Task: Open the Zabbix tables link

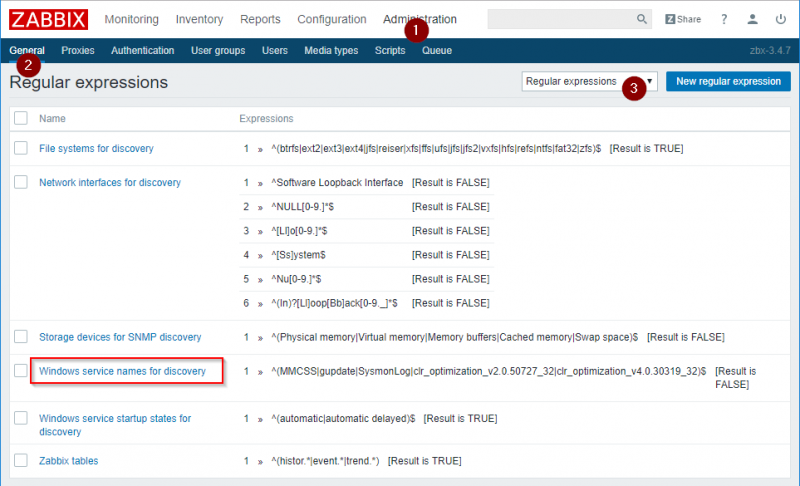Action: [x=69, y=461]
